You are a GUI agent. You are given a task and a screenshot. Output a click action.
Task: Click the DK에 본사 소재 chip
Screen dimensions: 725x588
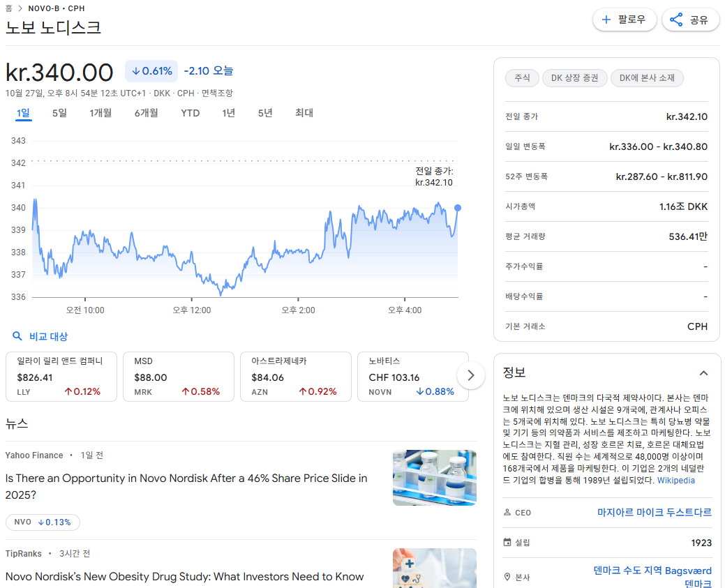pos(647,77)
